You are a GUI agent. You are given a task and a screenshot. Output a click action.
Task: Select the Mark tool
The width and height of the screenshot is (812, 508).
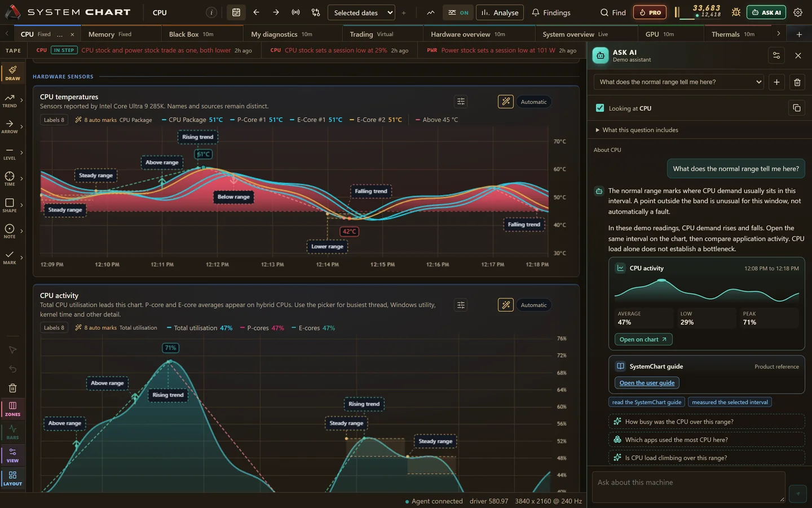pos(10,257)
